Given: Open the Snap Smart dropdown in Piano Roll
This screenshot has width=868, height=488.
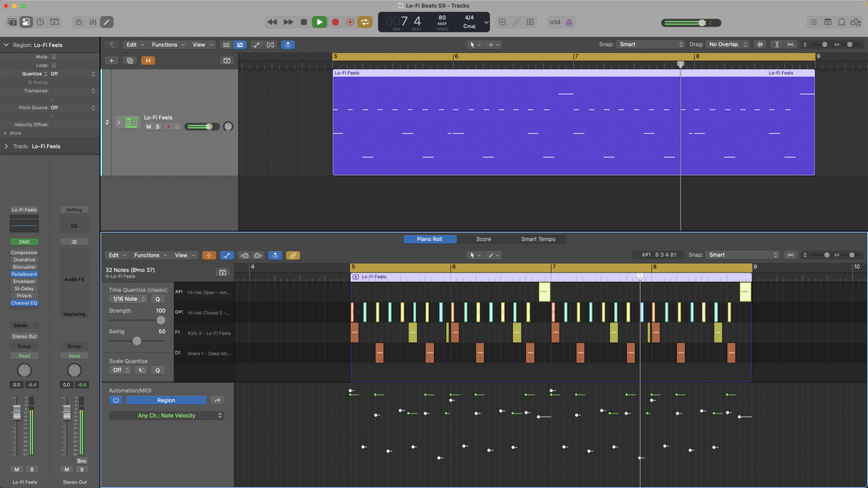Looking at the screenshot, I should tap(741, 254).
